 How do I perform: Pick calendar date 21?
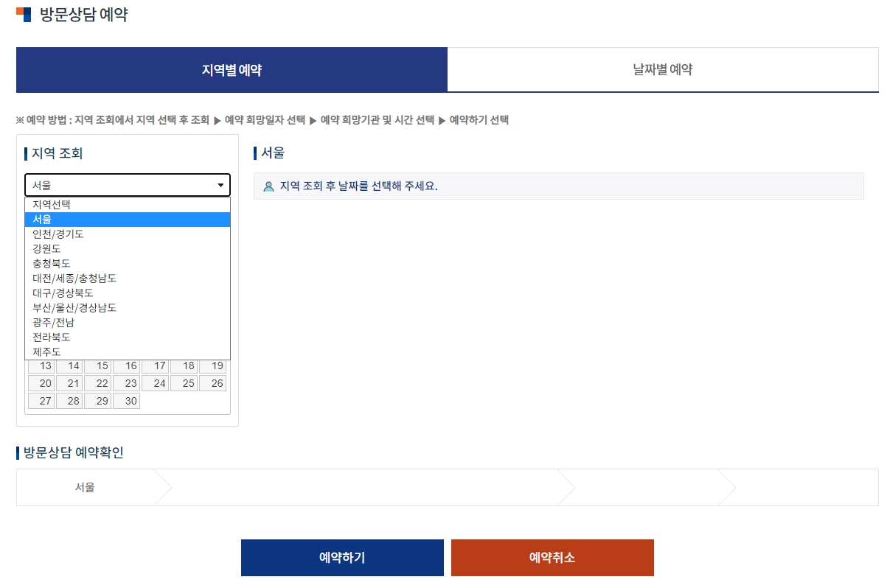(x=69, y=383)
